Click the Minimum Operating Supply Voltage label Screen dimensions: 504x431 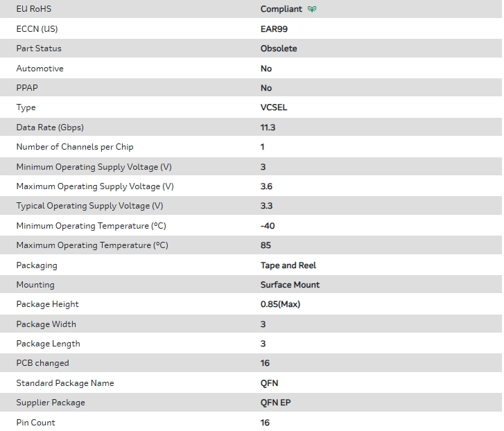[x=92, y=167]
